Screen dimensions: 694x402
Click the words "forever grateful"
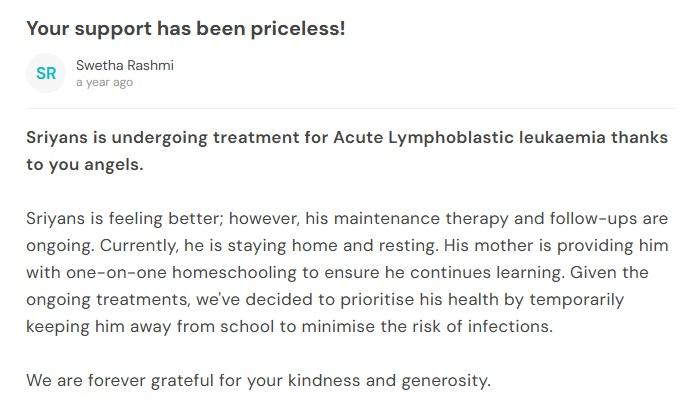140,380
